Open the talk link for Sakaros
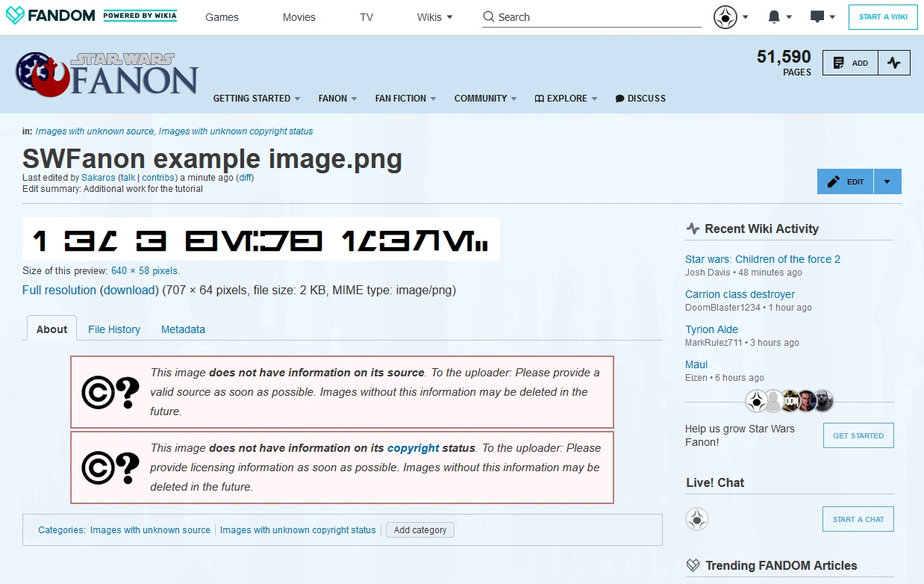The image size is (924, 584). (x=128, y=178)
